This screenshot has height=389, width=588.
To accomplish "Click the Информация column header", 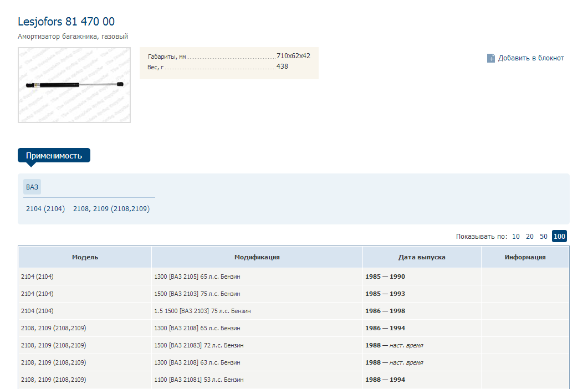I will tap(525, 257).
